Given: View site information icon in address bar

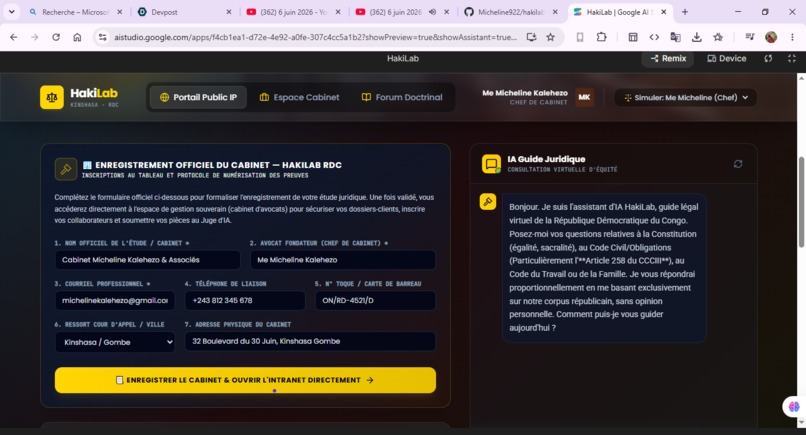Looking at the screenshot, I should pyautogui.click(x=103, y=37).
